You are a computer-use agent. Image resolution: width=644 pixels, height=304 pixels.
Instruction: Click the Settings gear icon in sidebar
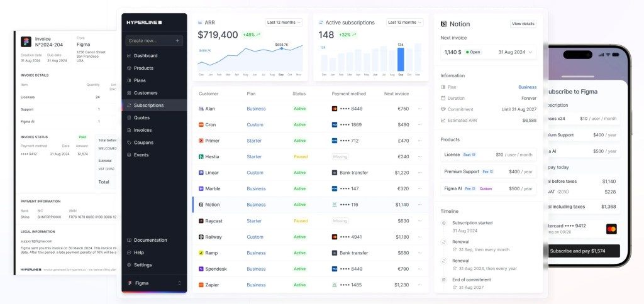(x=129, y=265)
